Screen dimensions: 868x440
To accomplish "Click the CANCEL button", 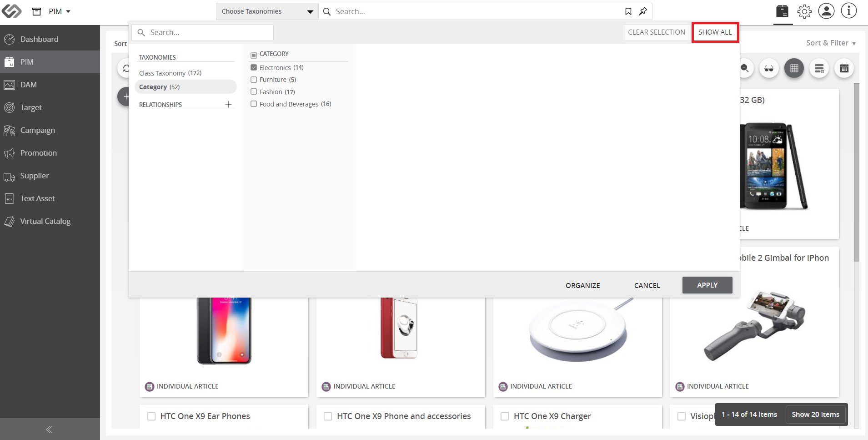I will click(647, 285).
